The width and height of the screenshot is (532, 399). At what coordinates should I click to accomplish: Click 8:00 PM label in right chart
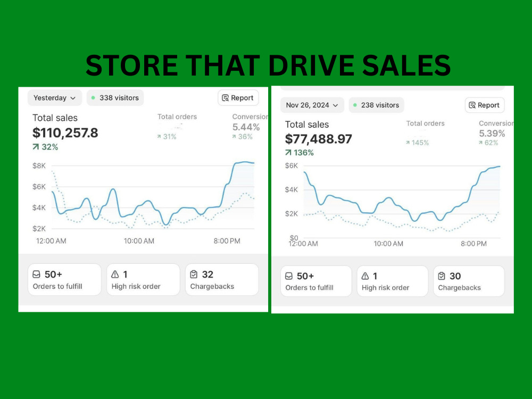pyautogui.click(x=473, y=244)
